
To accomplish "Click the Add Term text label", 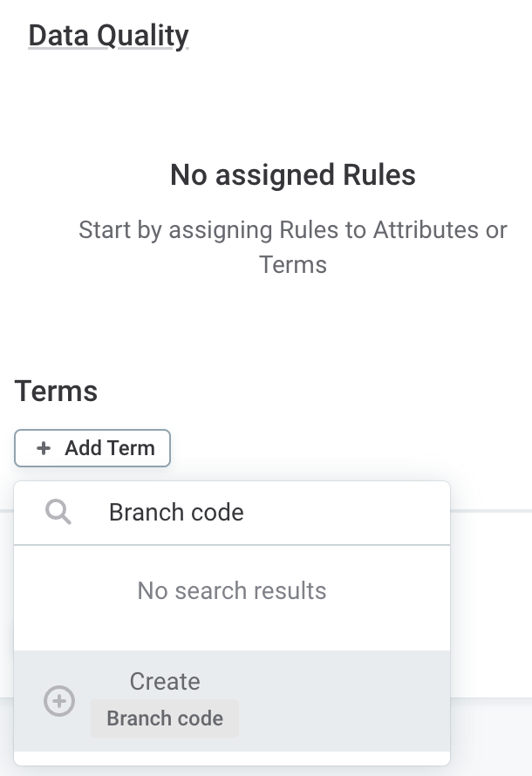I will click(x=110, y=448).
